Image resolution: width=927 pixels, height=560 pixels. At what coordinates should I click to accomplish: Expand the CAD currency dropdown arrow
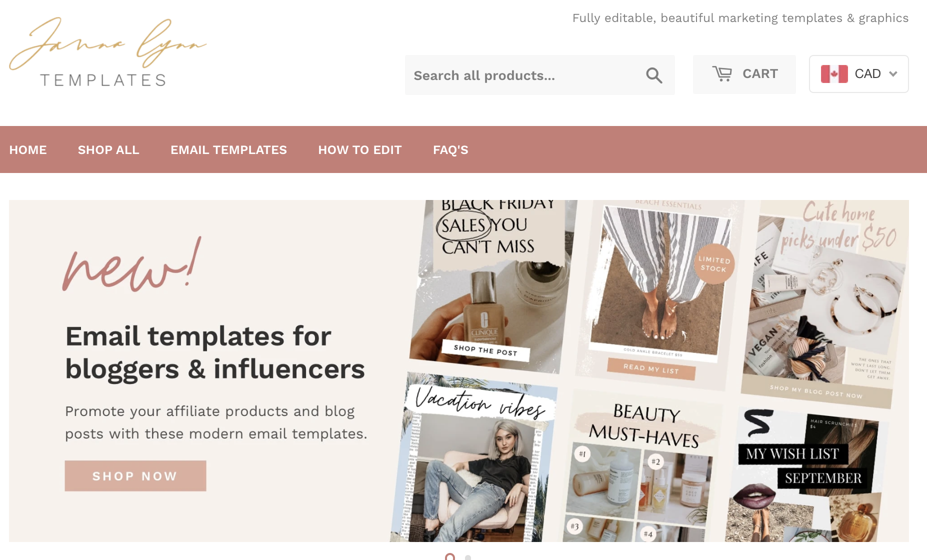893,74
